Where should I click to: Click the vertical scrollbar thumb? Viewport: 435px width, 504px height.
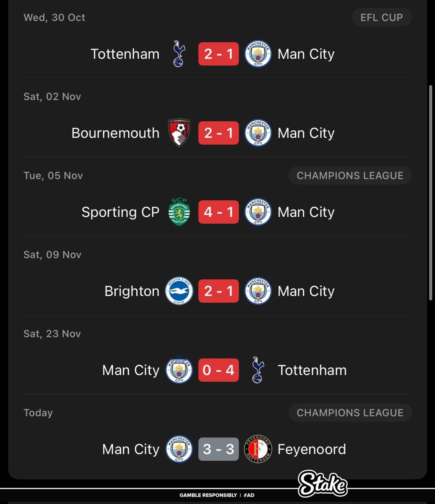pos(431,193)
